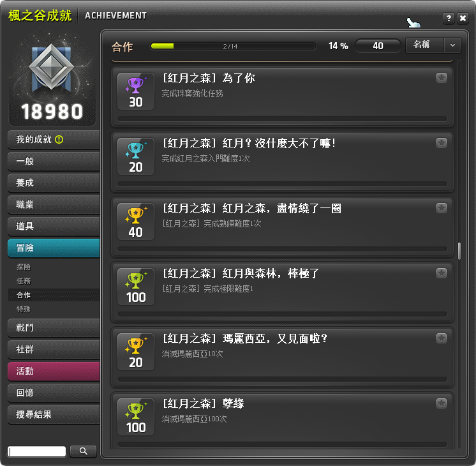Click the purple trophy icon worth 30 points
This screenshot has height=466, width=476.
click(135, 86)
